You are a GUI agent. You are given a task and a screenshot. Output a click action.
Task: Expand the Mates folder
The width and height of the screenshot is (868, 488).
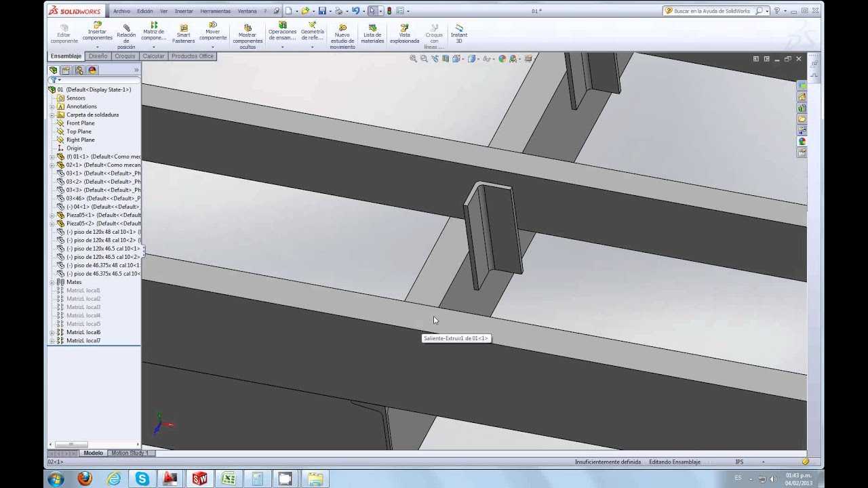point(52,282)
